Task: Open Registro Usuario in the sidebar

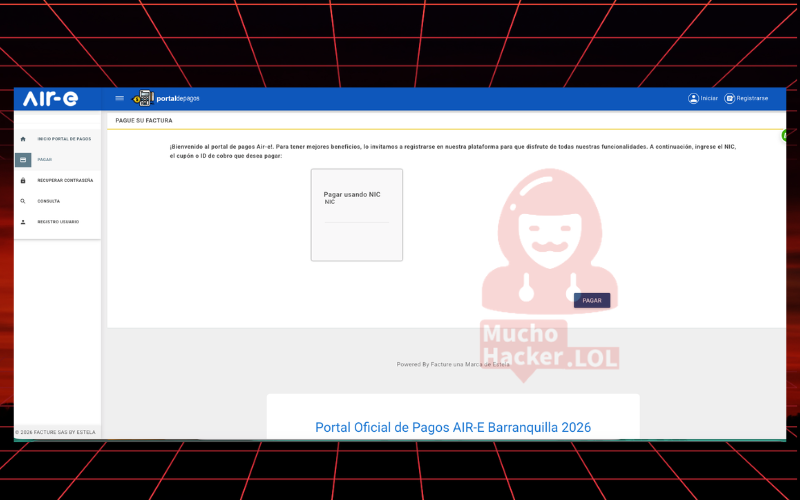Action: pos(58,222)
